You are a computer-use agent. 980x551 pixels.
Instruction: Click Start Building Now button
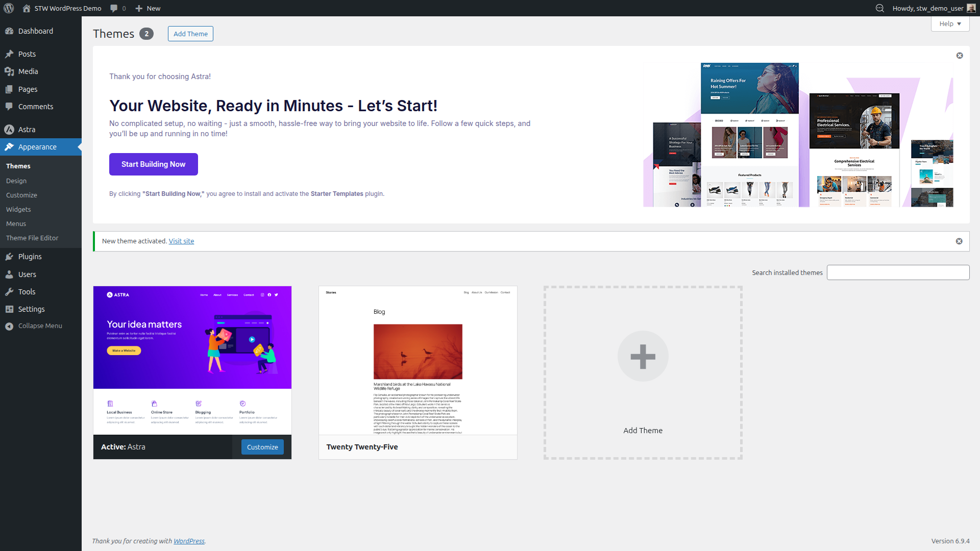153,164
